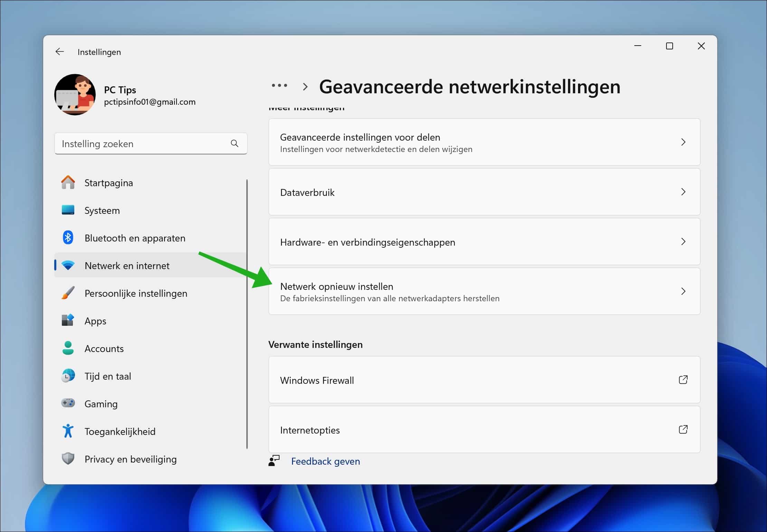Open the Systeem settings icon

pyautogui.click(x=68, y=210)
